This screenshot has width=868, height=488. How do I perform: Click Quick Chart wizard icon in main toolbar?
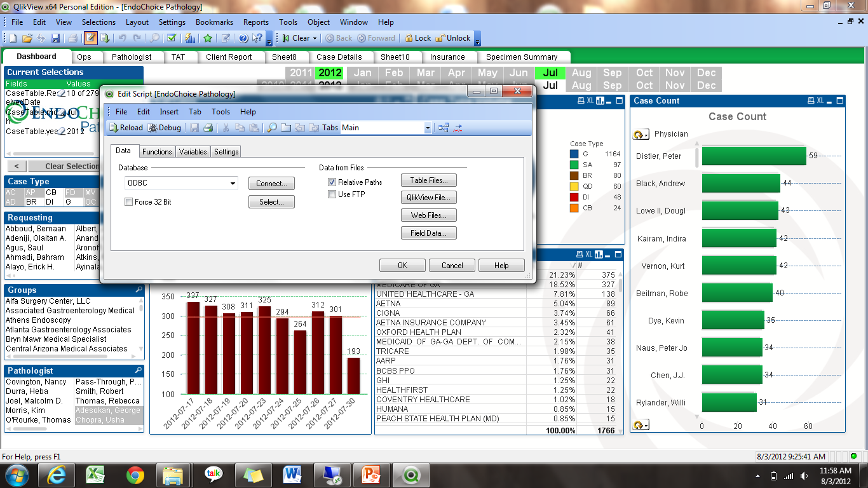(x=190, y=38)
